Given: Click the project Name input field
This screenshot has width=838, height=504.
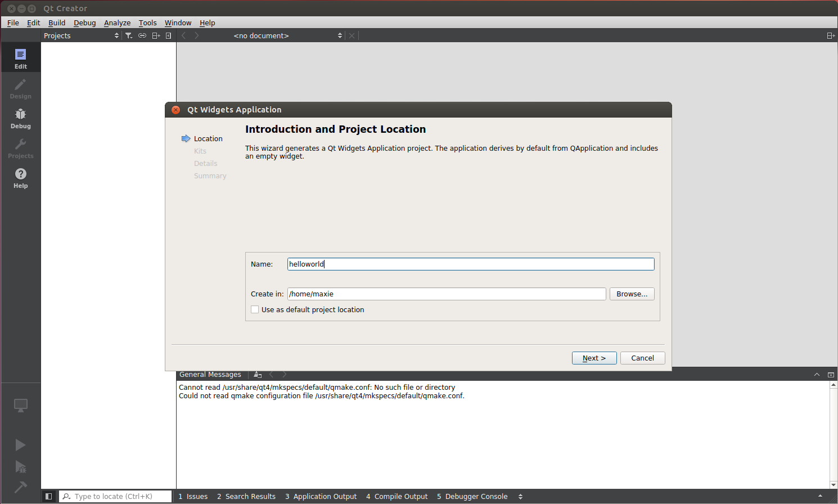Looking at the screenshot, I should coord(471,264).
